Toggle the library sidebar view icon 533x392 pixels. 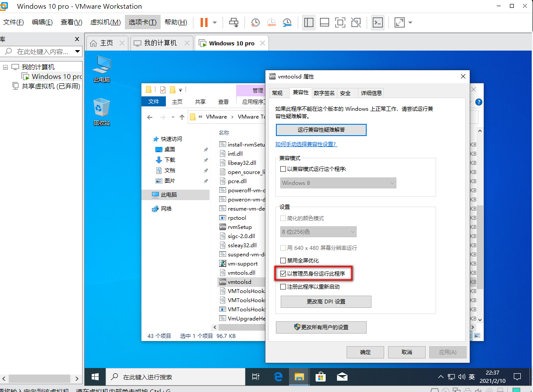tap(309, 22)
